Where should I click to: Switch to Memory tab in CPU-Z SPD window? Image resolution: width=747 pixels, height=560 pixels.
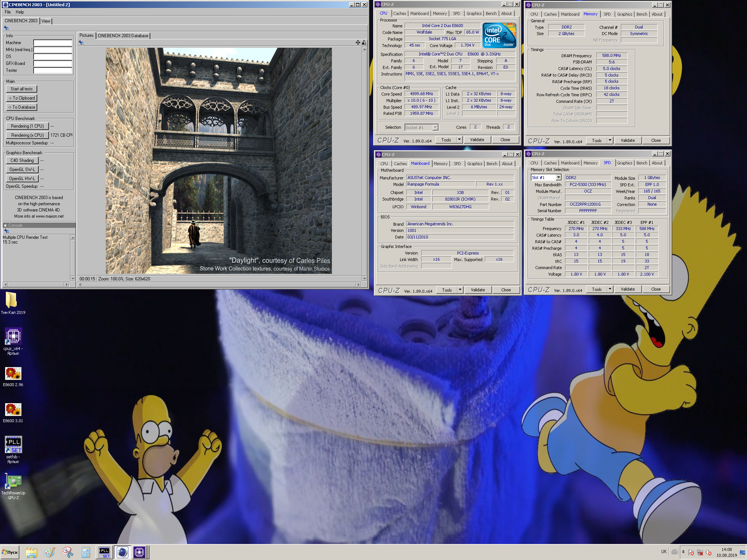(590, 163)
